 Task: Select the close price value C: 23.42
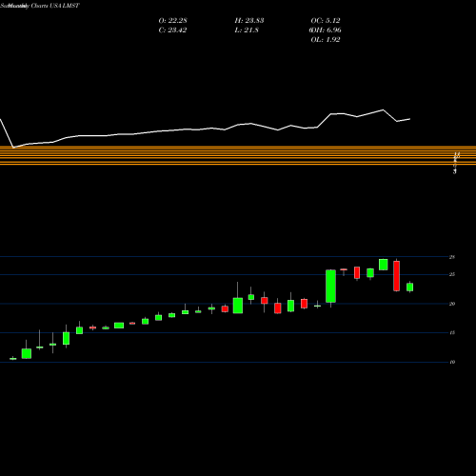pos(172,30)
